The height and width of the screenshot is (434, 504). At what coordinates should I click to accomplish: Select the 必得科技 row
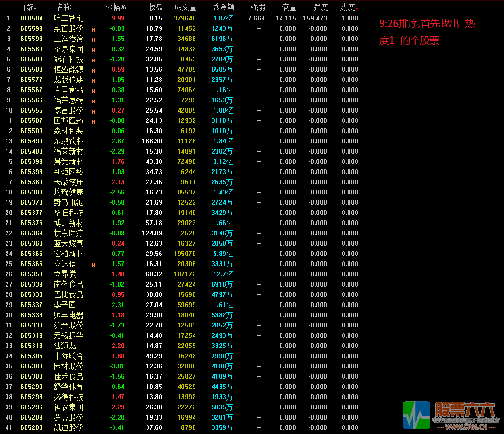point(182,397)
